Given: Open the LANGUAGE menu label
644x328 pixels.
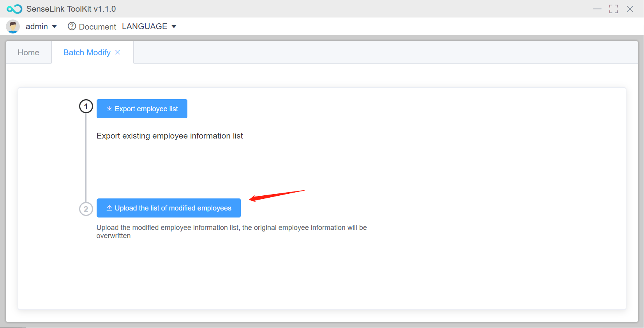Looking at the screenshot, I should click(145, 26).
